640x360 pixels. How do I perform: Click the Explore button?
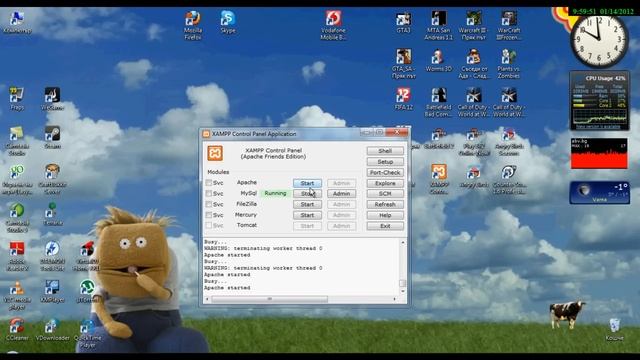coord(385,183)
